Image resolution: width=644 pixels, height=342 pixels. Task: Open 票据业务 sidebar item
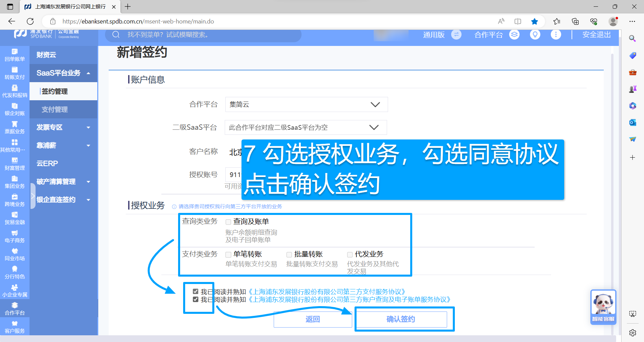point(15,127)
